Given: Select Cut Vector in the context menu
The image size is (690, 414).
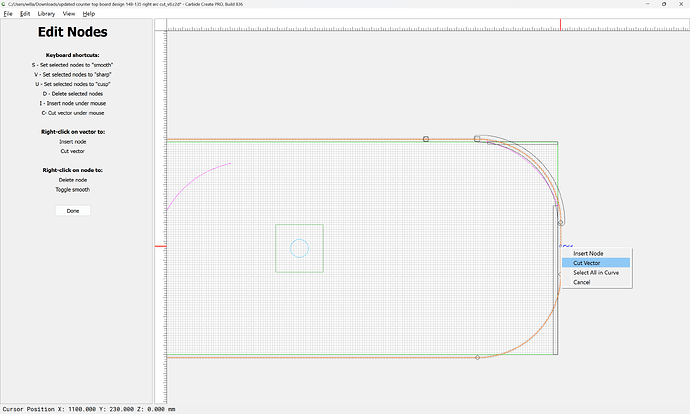Looking at the screenshot, I should [587, 262].
